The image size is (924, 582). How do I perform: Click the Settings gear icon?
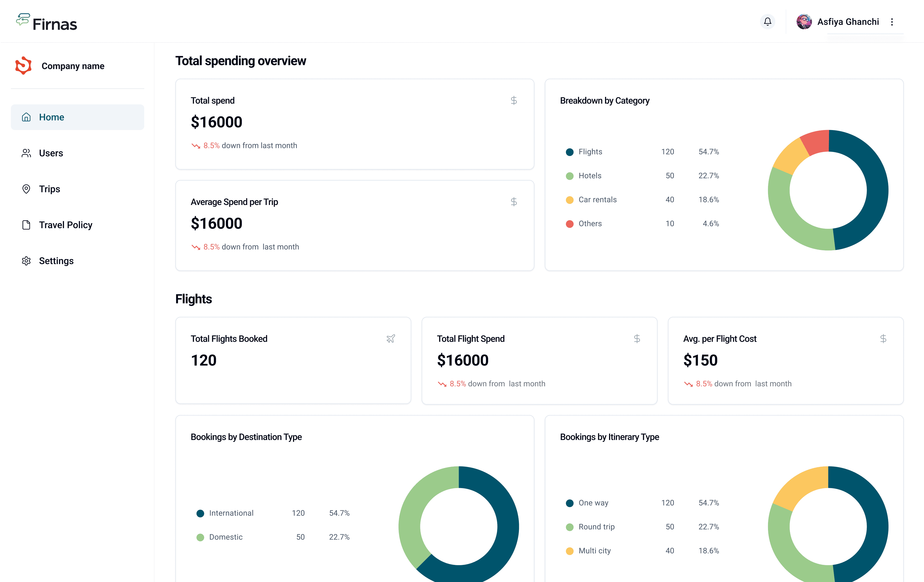pos(26,261)
